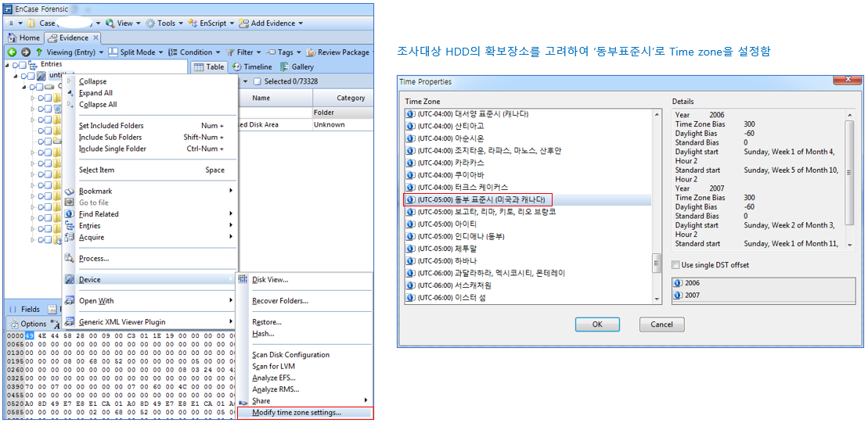
Task: Click the Review Package toolbar item
Action: coord(337,52)
